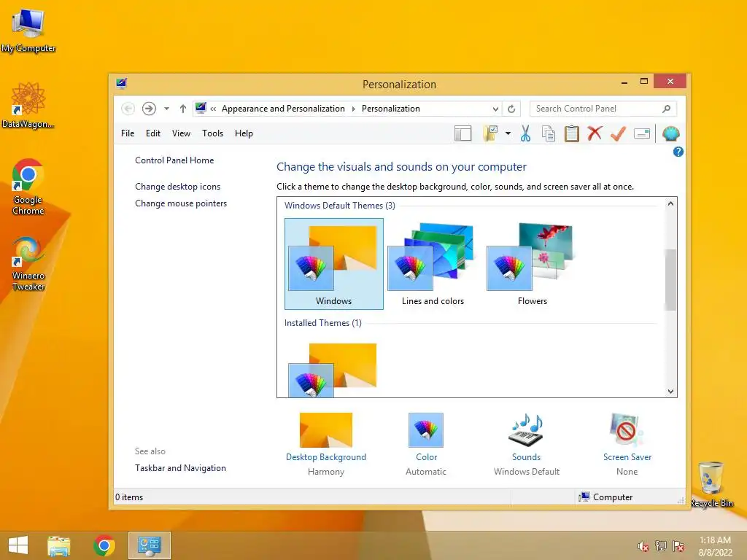Viewport: 747px width, 560px height.
Task: Click the layout pane toolbar icon
Action: click(462, 134)
